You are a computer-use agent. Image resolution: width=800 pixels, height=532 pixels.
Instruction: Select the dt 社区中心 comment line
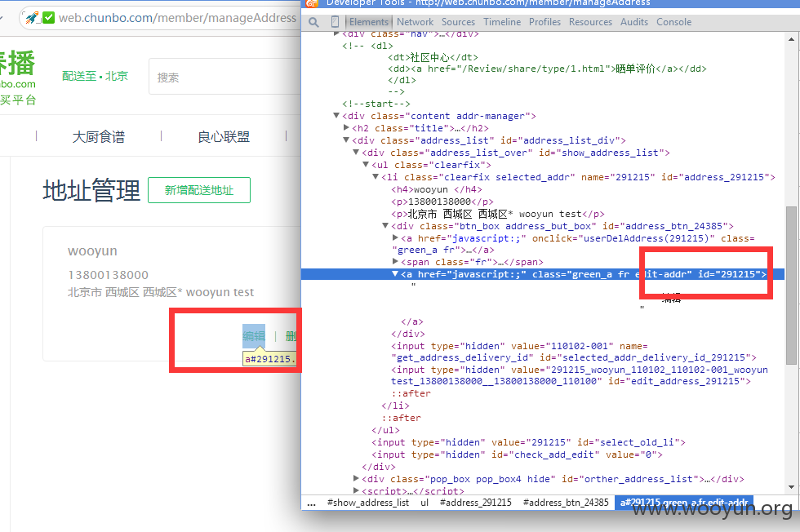433,57
